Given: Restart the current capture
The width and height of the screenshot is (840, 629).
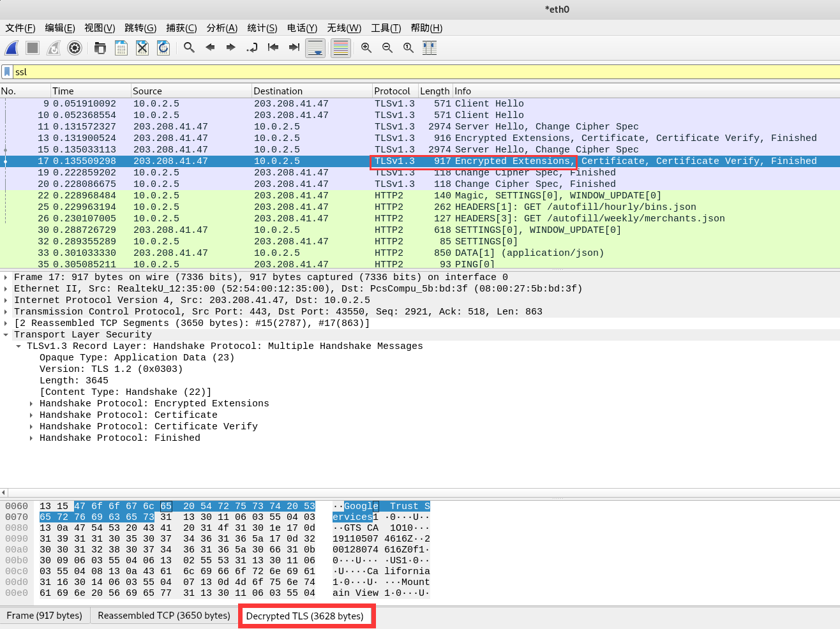Looking at the screenshot, I should tap(54, 48).
